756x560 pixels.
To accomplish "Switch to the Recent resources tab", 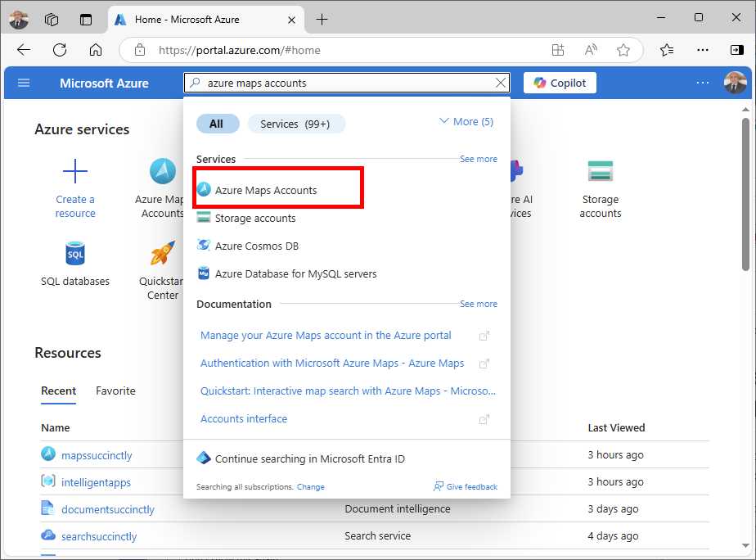I will click(x=58, y=391).
